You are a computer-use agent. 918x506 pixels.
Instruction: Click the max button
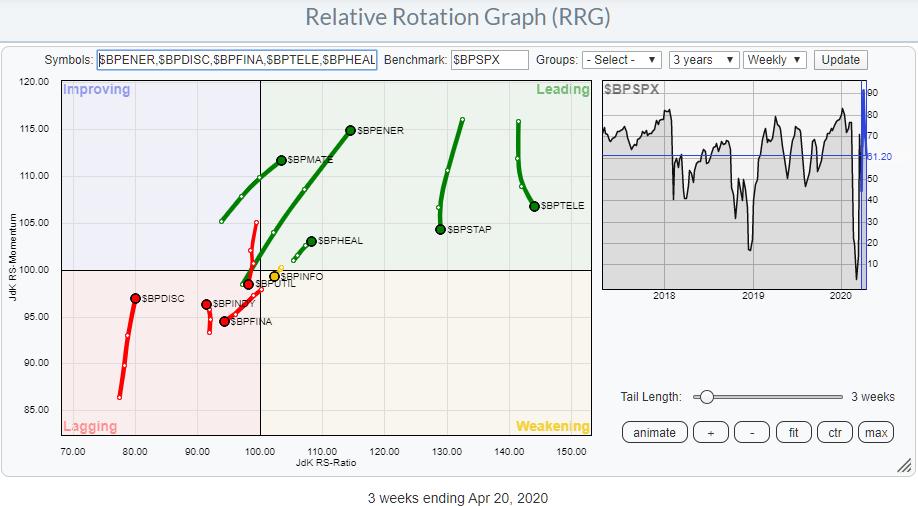click(875, 433)
